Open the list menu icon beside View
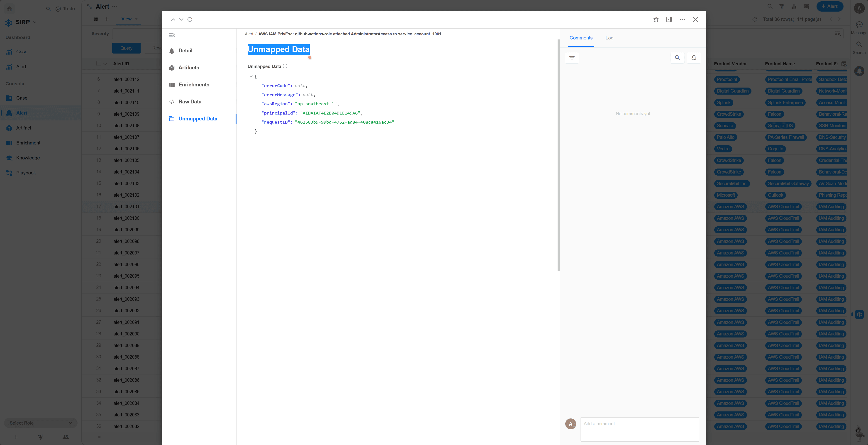The height and width of the screenshot is (445, 868). (x=96, y=19)
